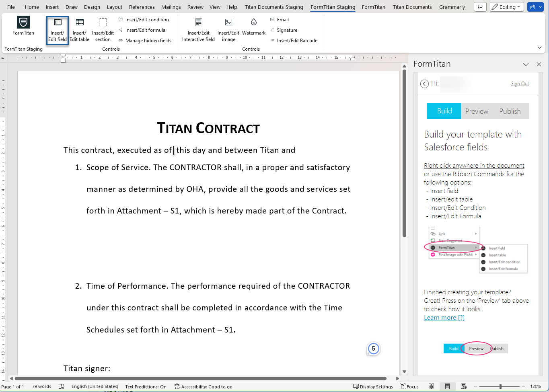Open the Editing mode dropdown
Image resolution: width=549 pixels, height=392 pixels.
click(507, 7)
